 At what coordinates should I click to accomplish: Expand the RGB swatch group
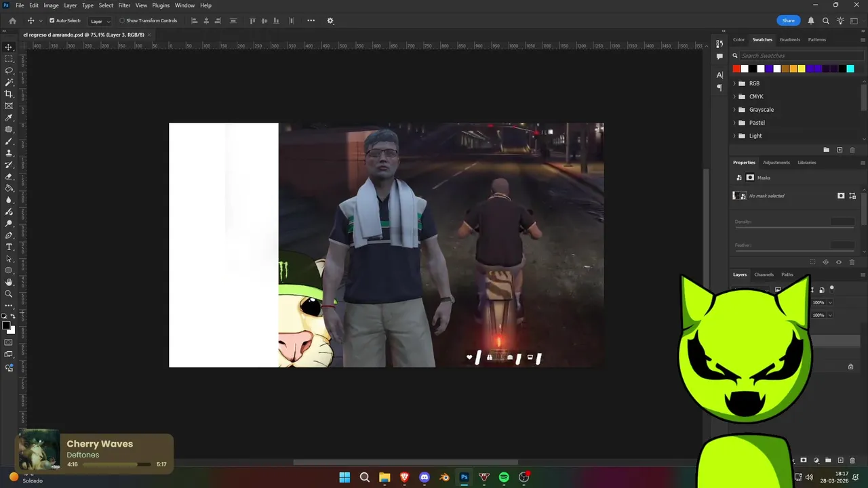click(x=734, y=83)
